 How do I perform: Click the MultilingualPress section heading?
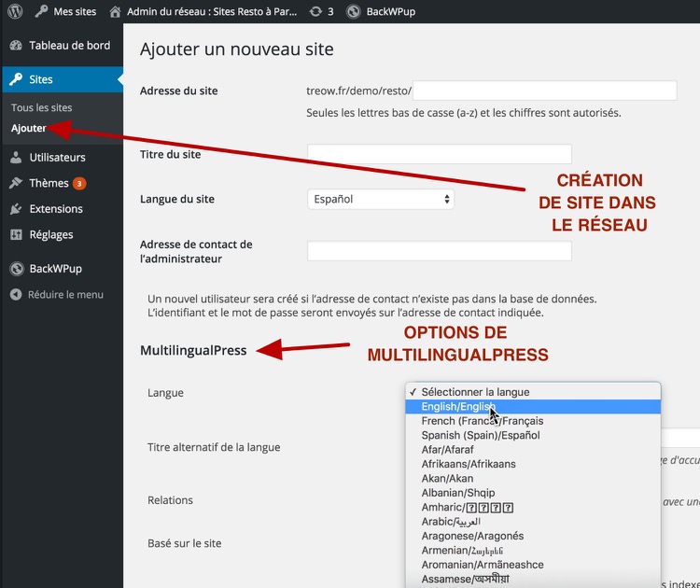[193, 351]
